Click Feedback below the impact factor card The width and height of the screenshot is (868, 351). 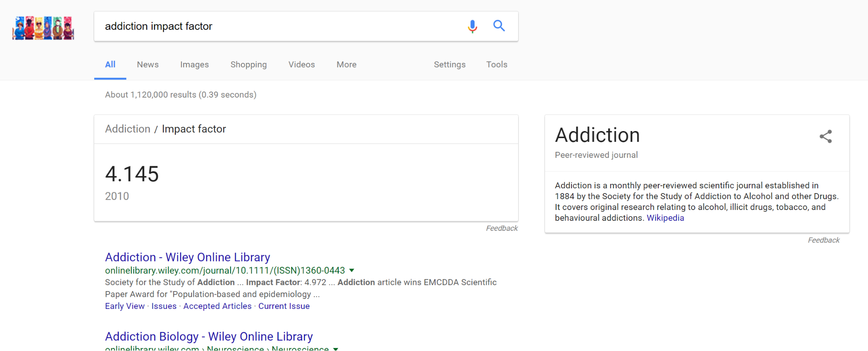502,228
